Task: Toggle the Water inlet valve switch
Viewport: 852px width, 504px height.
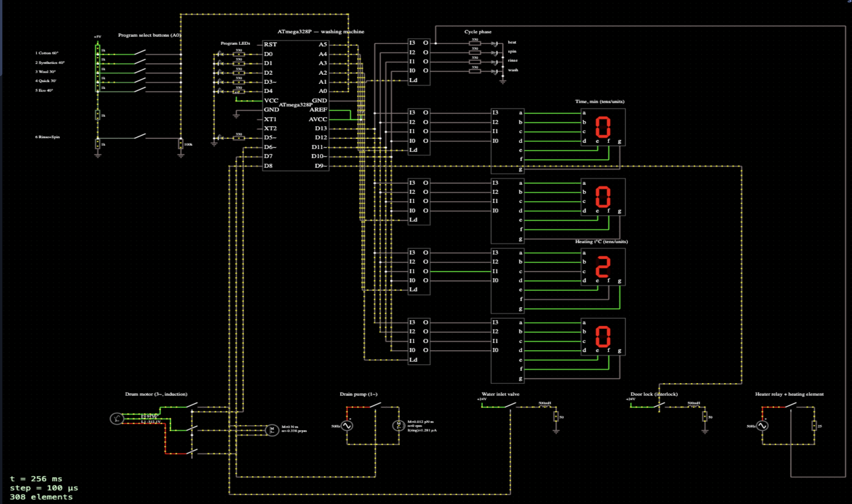Action: click(x=510, y=405)
